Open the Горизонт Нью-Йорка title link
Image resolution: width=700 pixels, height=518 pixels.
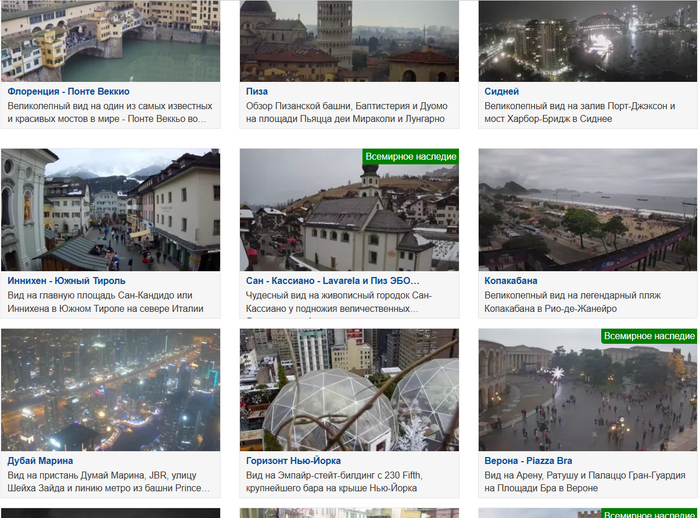(293, 461)
